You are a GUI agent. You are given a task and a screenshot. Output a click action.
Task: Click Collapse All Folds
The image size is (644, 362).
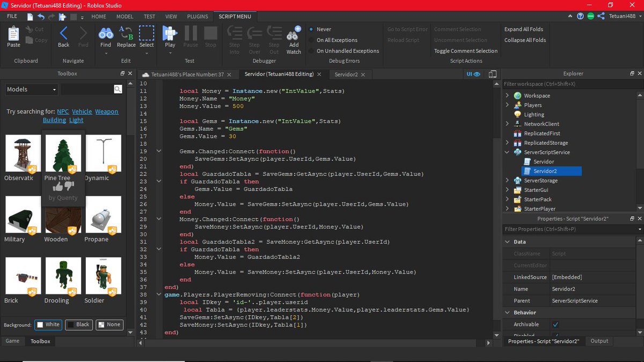click(525, 40)
